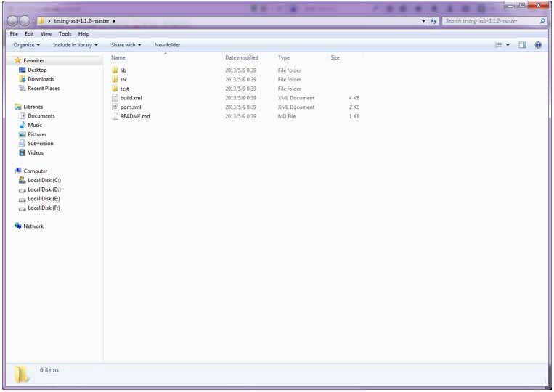Viewport: 554px width, 392px height.
Task: Open the Edit menu
Action: [x=29, y=34]
